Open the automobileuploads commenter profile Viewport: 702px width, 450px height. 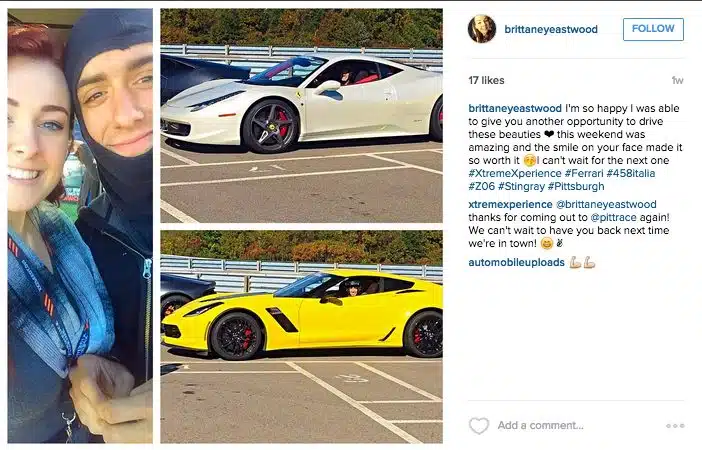tap(516, 262)
